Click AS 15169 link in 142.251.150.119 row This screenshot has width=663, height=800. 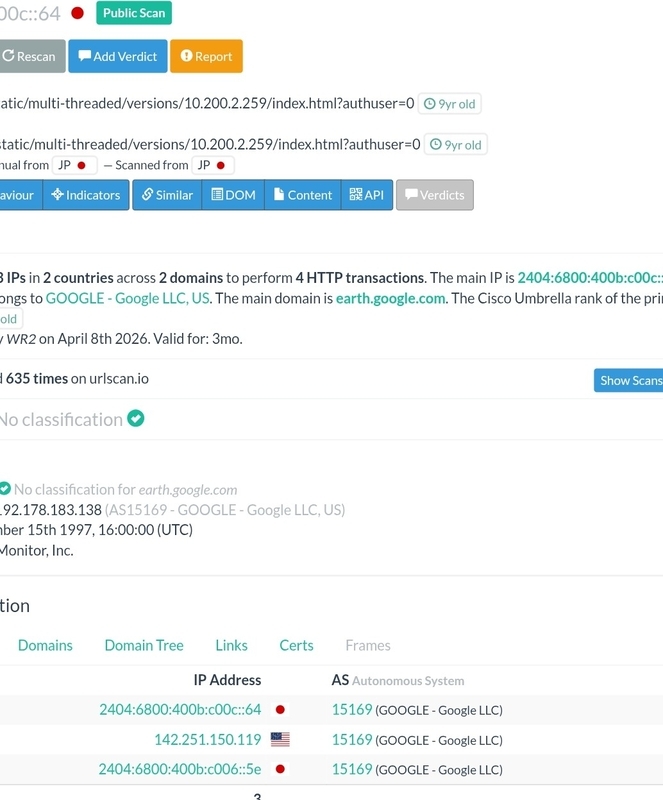coord(352,739)
